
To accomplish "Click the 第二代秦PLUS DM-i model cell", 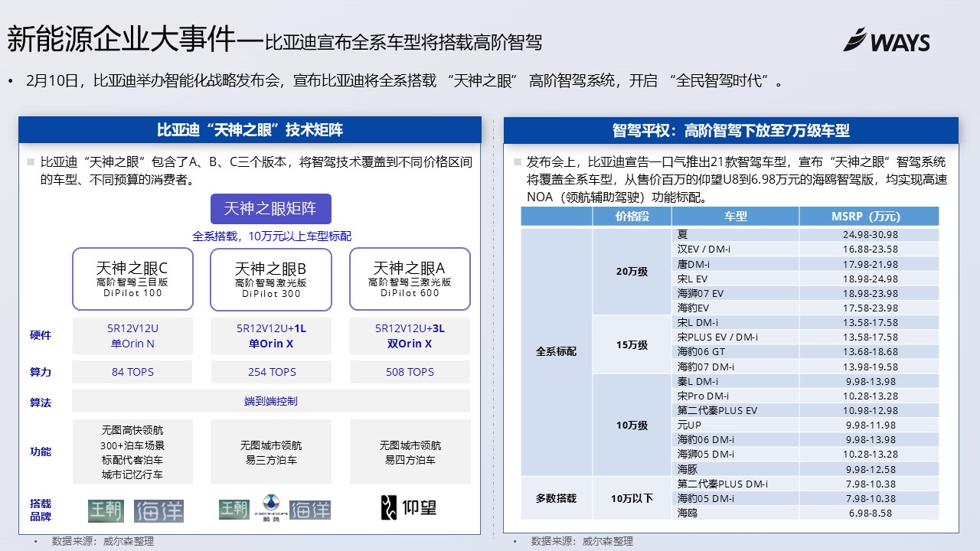I will 736,484.
